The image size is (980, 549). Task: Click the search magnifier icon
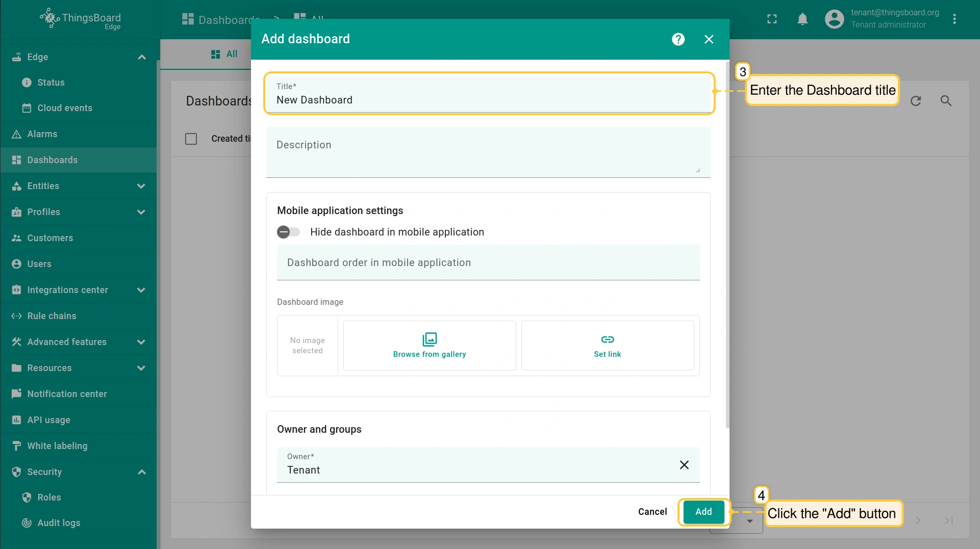click(946, 101)
